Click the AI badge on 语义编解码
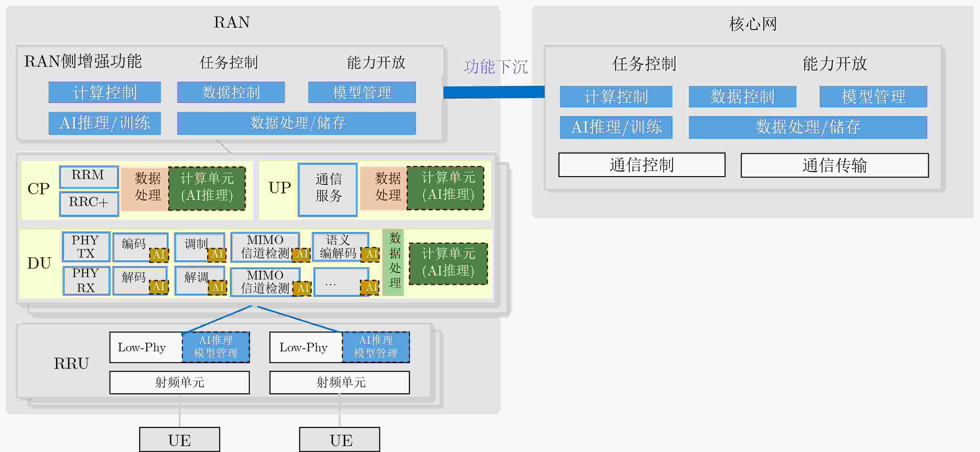 pyautogui.click(x=371, y=254)
